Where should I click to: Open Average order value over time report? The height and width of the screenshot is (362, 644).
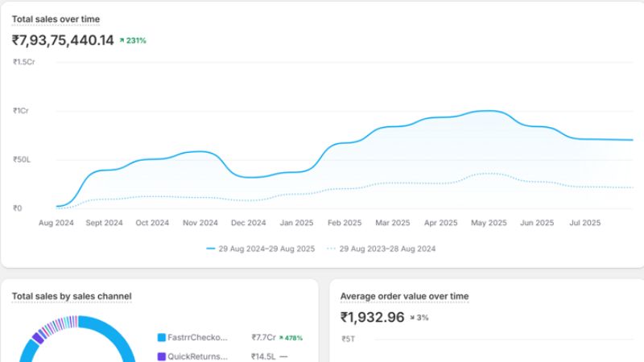pos(404,296)
